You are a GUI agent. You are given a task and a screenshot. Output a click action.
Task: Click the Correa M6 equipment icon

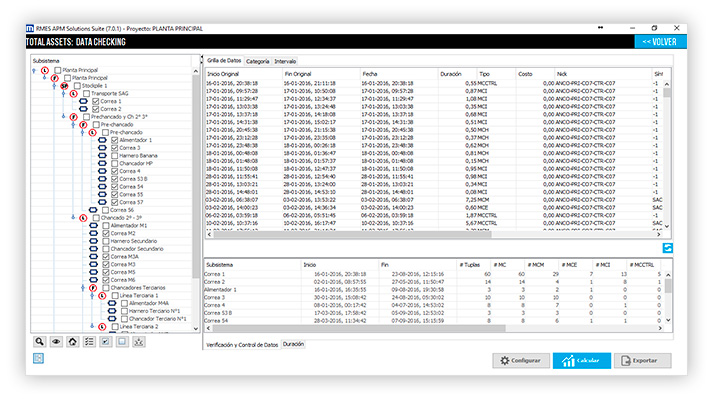[93, 280]
